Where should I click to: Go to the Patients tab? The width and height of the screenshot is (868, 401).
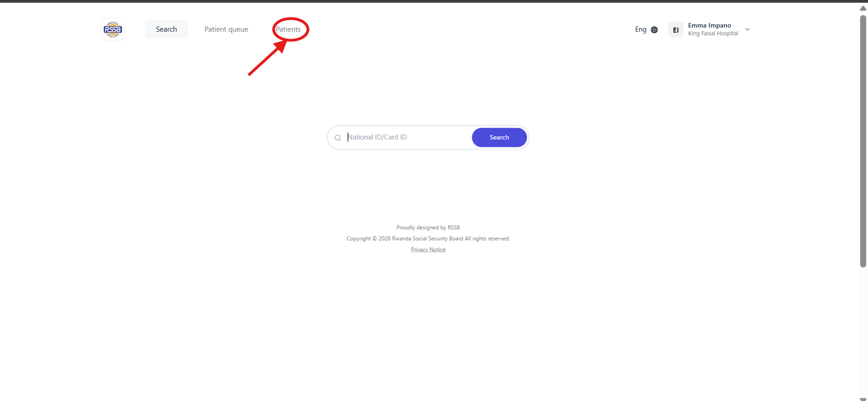pyautogui.click(x=288, y=29)
